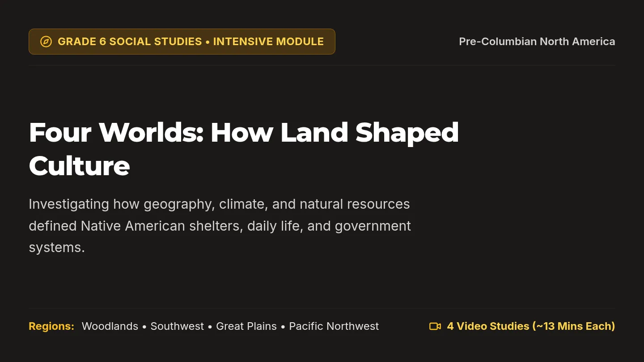Click the 'Investigating how geography' subtitle paragraph

point(220,226)
